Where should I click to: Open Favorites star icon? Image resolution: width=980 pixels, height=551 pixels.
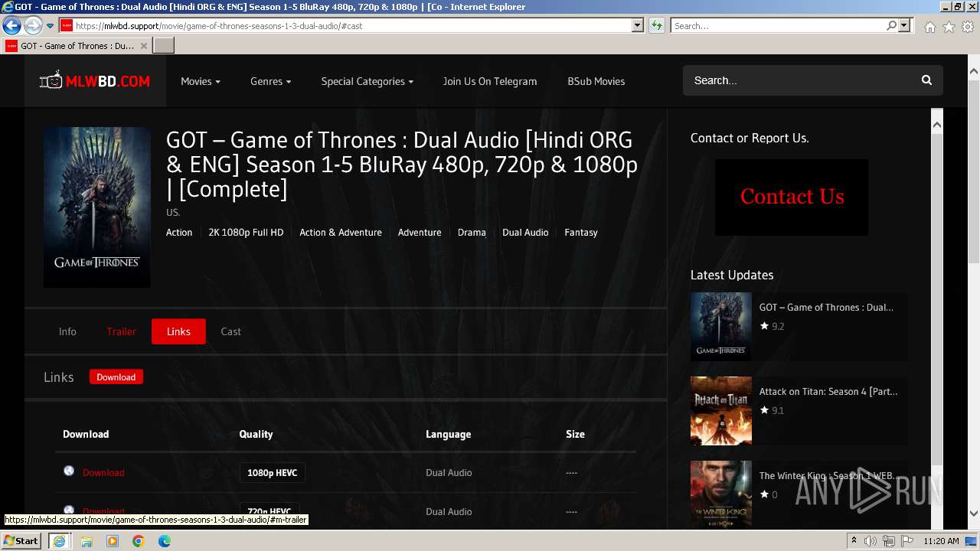pos(949,27)
